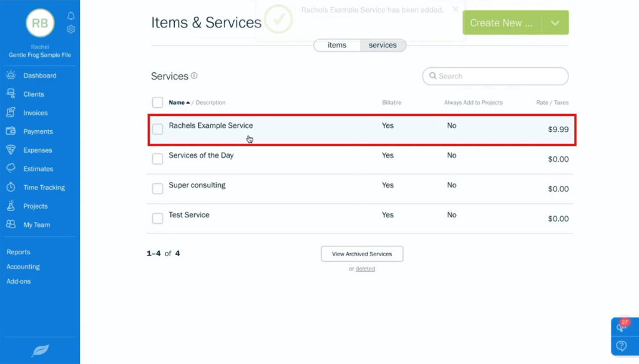Image resolution: width=639 pixels, height=364 pixels.
Task: Open the deleted services link
Action: (365, 268)
